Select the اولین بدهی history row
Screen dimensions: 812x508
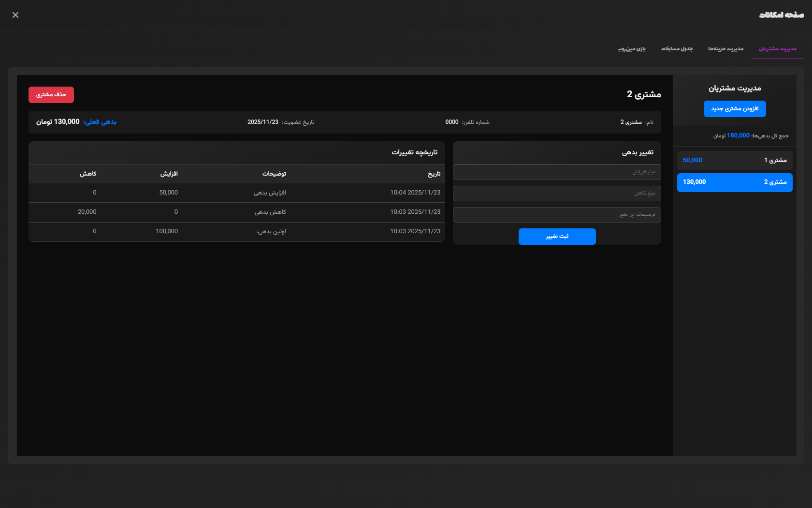click(236, 232)
